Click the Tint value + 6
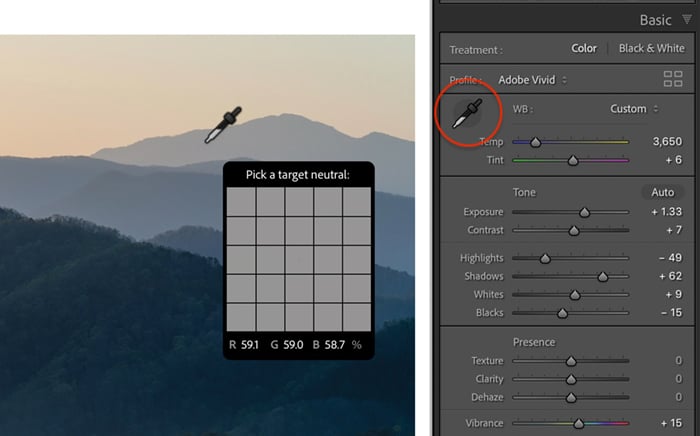The height and width of the screenshot is (436, 700). click(x=674, y=160)
